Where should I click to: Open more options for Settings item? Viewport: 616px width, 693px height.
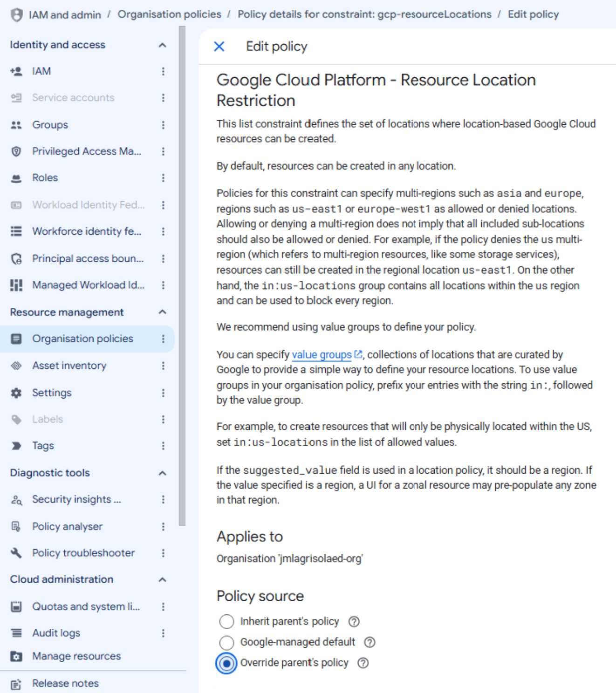coord(163,393)
